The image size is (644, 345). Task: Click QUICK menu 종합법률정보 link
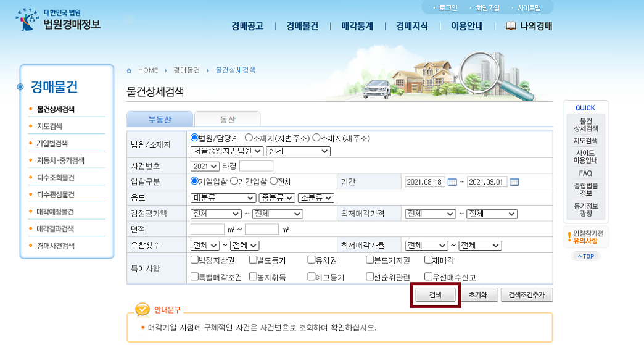click(x=585, y=189)
